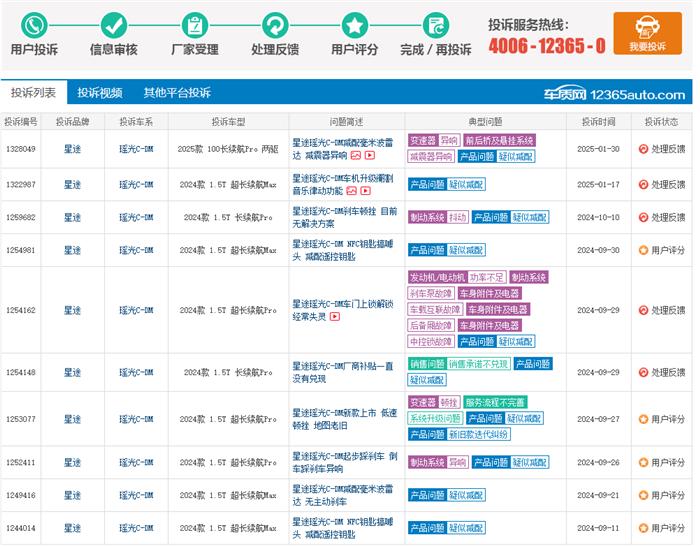Click the green 服务流程不完善 tag
Viewport: 700px width, 546px height.
tap(496, 403)
